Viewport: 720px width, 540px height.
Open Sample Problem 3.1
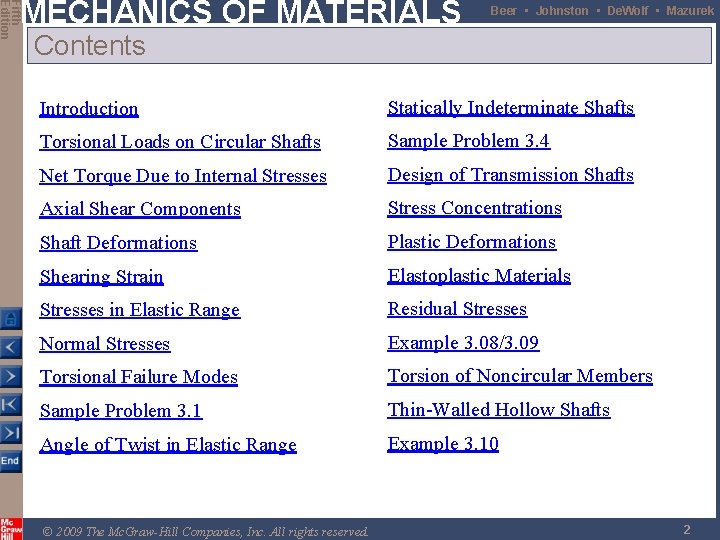pos(121,411)
